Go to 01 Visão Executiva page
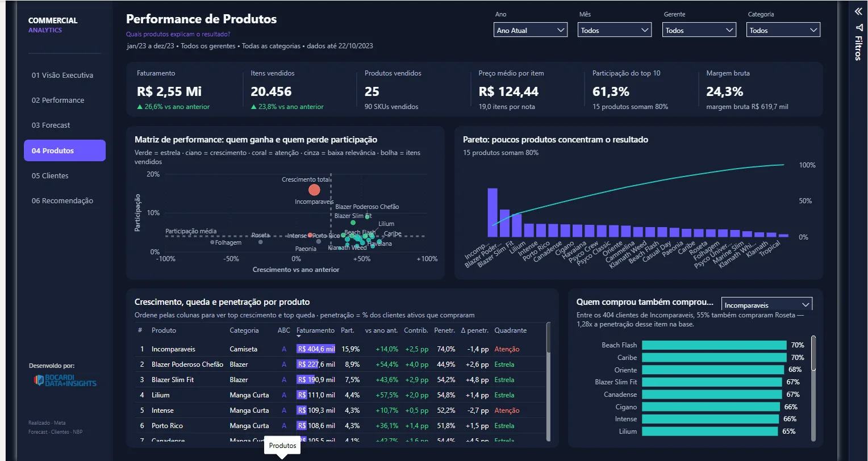Viewport: 868px width, 461px height. tap(65, 75)
